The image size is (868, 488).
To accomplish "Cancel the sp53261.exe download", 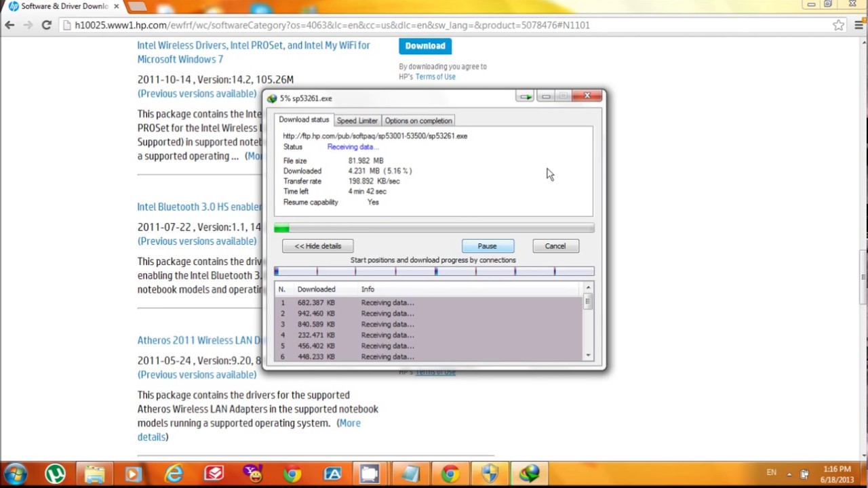I will pos(555,246).
